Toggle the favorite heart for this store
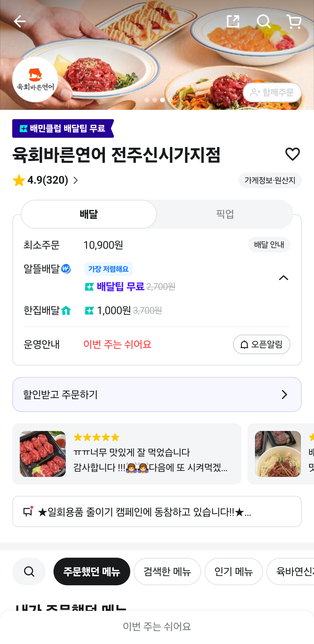 [292, 154]
